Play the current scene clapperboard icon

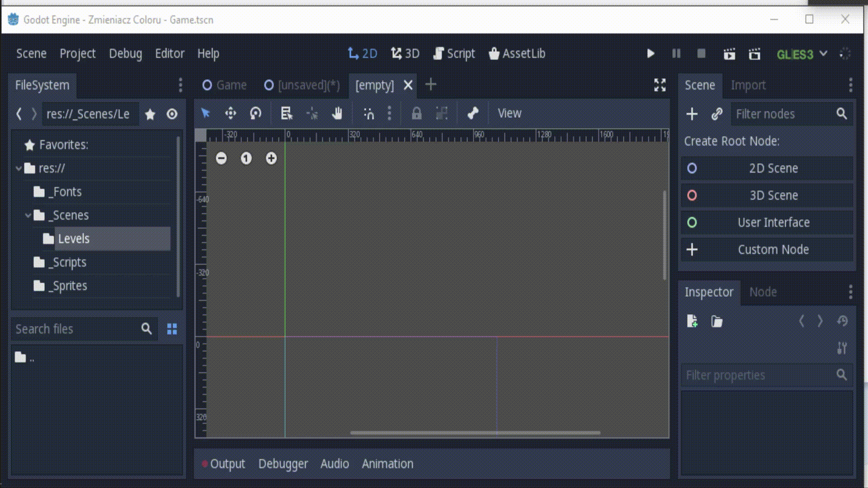point(729,54)
